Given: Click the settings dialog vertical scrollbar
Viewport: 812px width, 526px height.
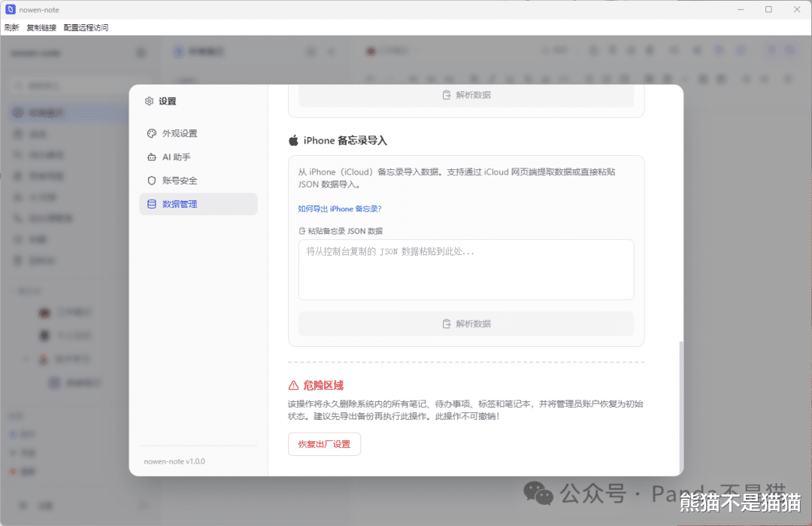Looking at the screenshot, I should pos(681,406).
